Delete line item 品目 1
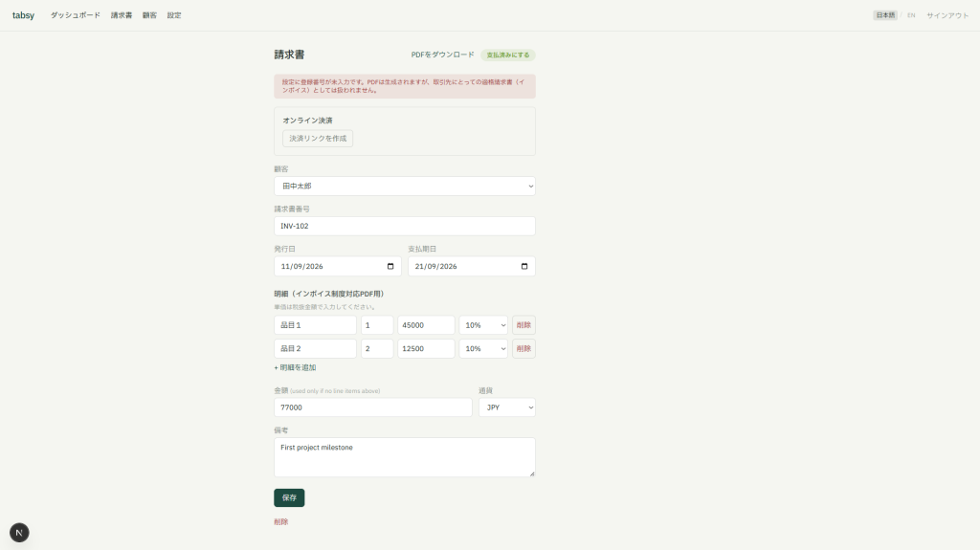The height and width of the screenshot is (550, 980). point(523,325)
